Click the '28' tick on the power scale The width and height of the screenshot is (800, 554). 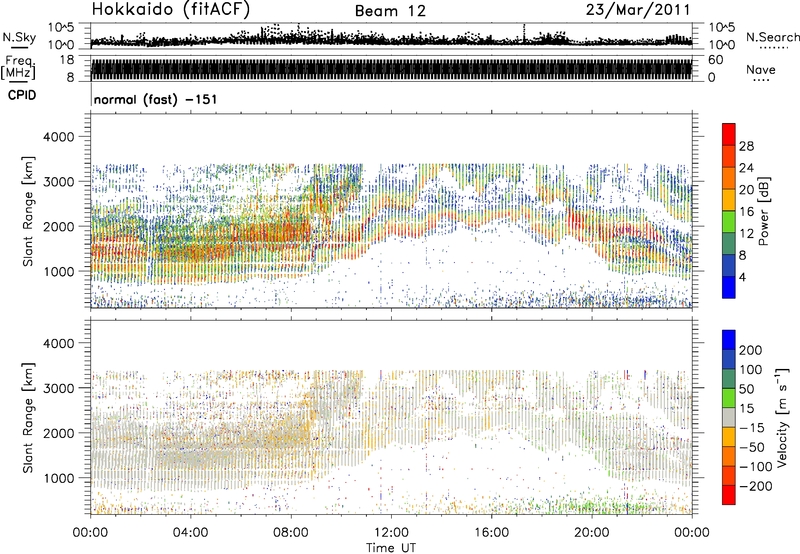(746, 146)
